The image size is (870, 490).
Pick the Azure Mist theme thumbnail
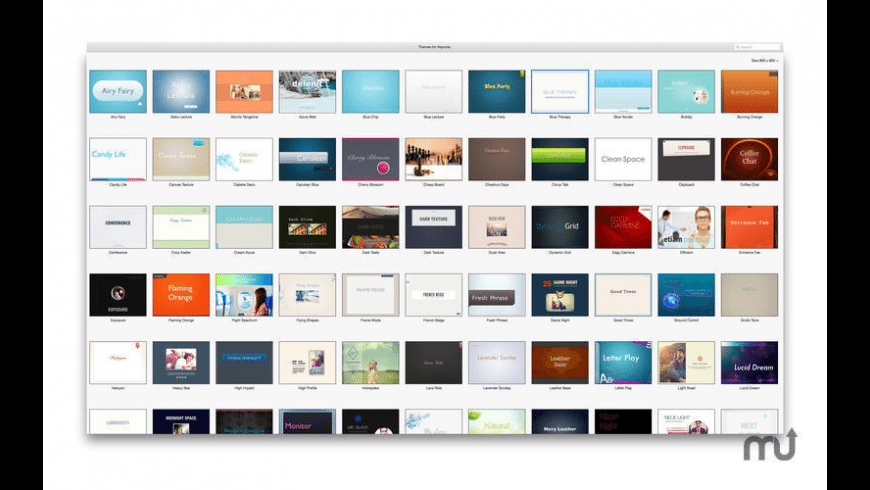tap(307, 92)
